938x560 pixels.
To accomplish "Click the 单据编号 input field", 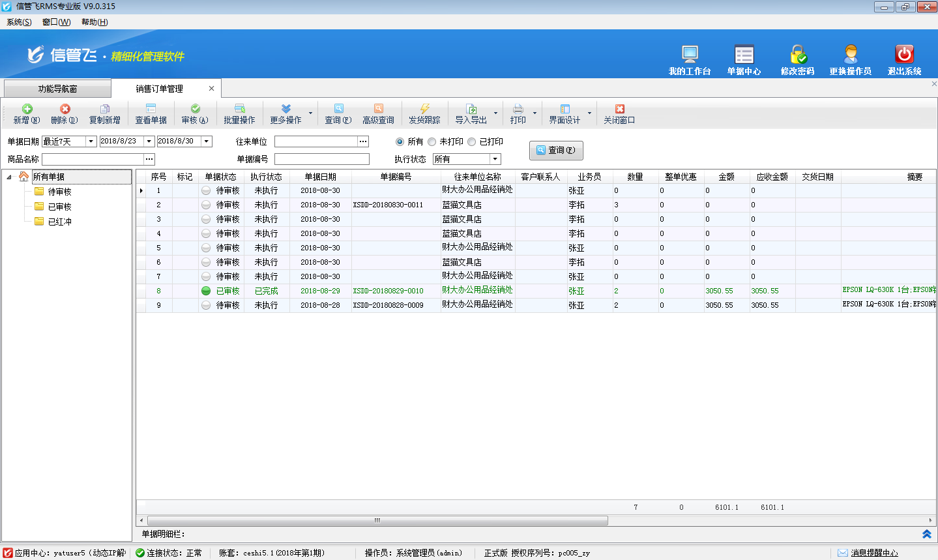I will point(321,159).
